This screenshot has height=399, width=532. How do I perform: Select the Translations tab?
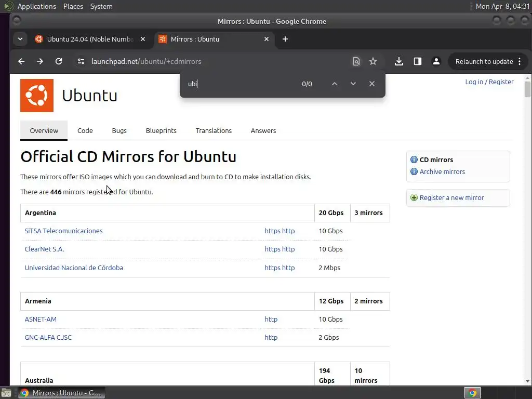(214, 130)
